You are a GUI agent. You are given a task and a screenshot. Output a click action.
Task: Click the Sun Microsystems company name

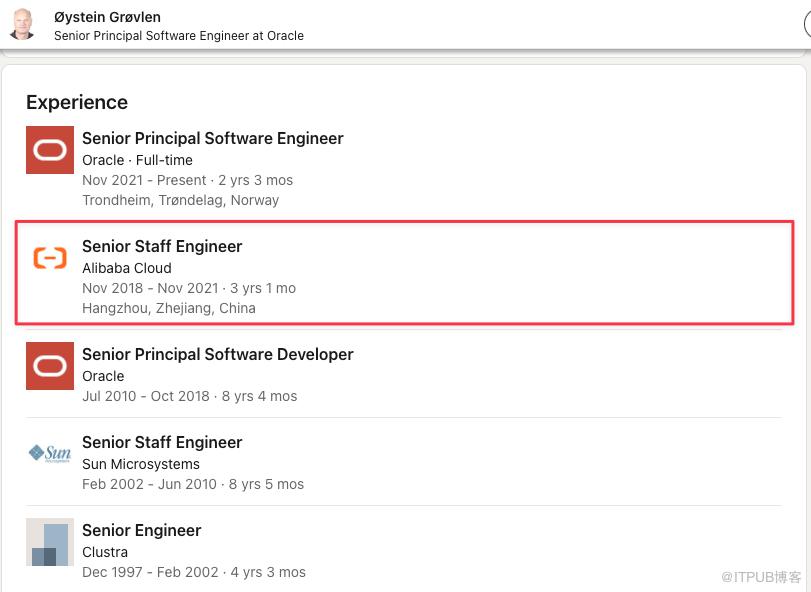pyautogui.click(x=141, y=464)
